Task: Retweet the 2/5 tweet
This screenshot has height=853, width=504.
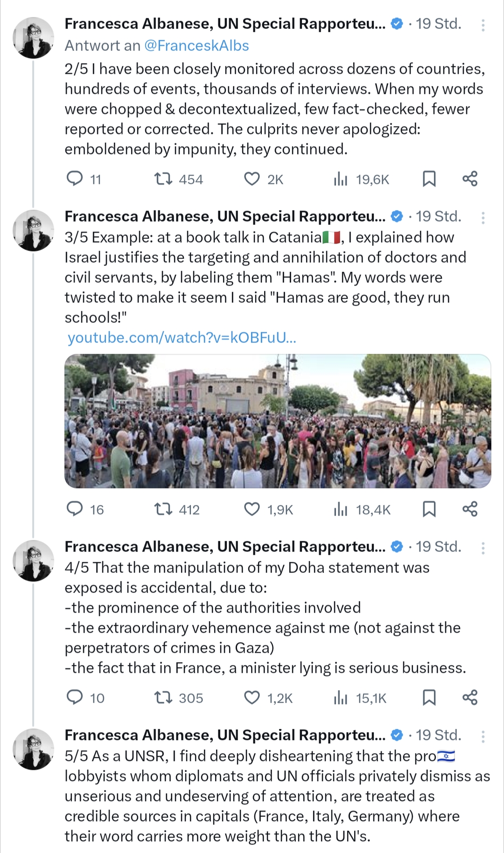Action: click(x=163, y=179)
